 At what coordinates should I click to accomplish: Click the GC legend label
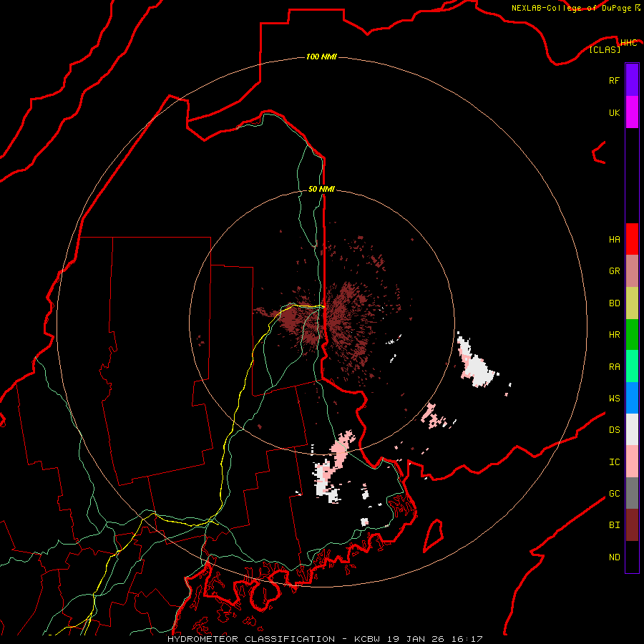(x=614, y=494)
